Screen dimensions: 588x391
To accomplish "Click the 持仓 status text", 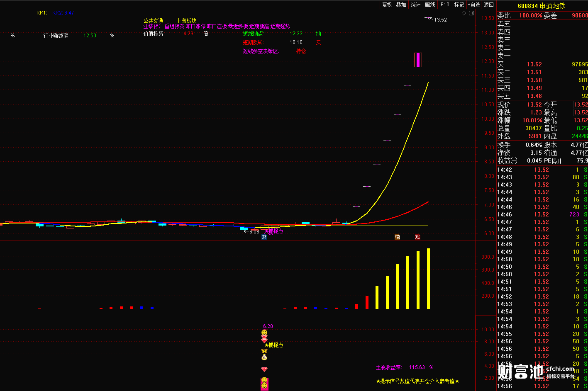I will 301,51.
